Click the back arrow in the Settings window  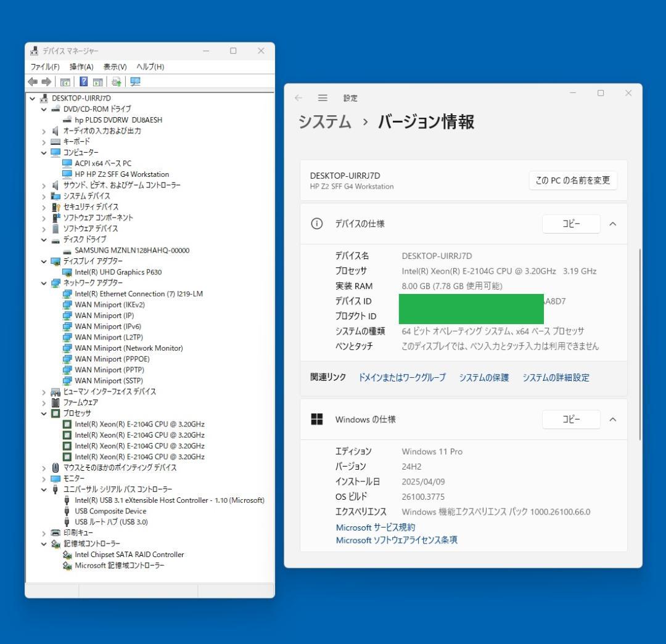(298, 97)
